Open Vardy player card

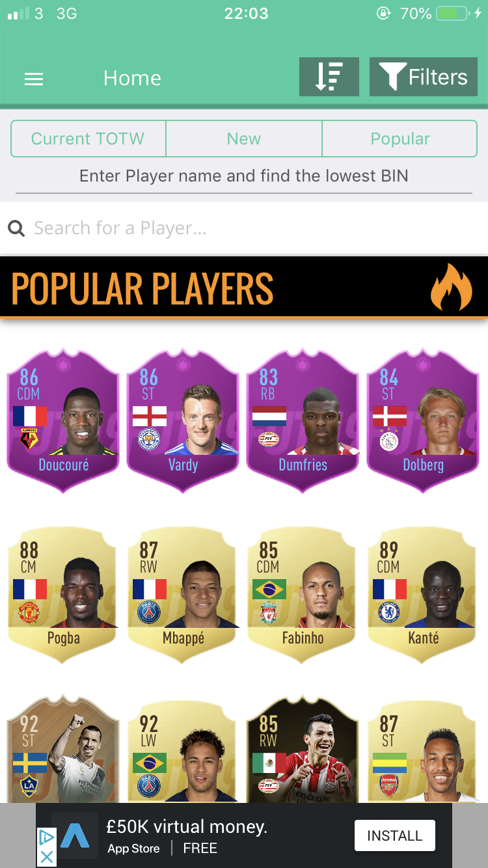pos(183,422)
